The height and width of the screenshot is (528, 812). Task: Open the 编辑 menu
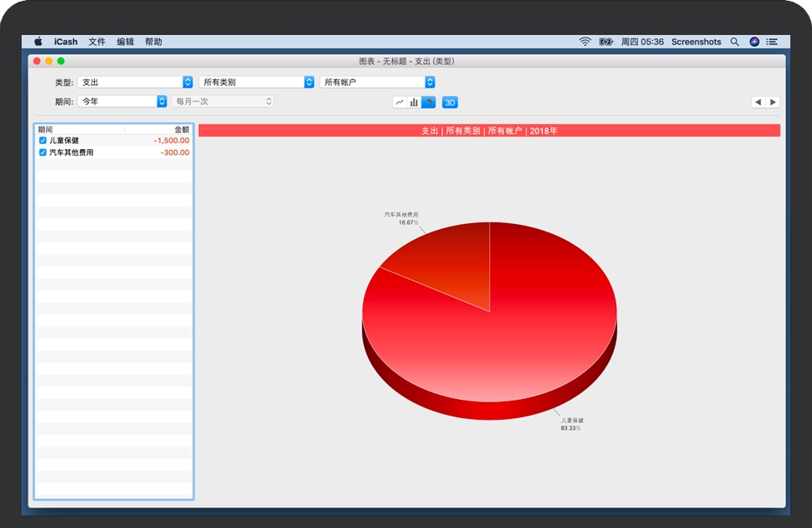pyautogui.click(x=125, y=42)
